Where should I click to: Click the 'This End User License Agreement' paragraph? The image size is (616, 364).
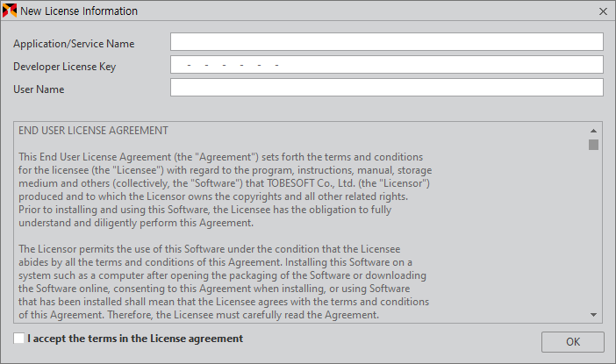tap(226, 189)
